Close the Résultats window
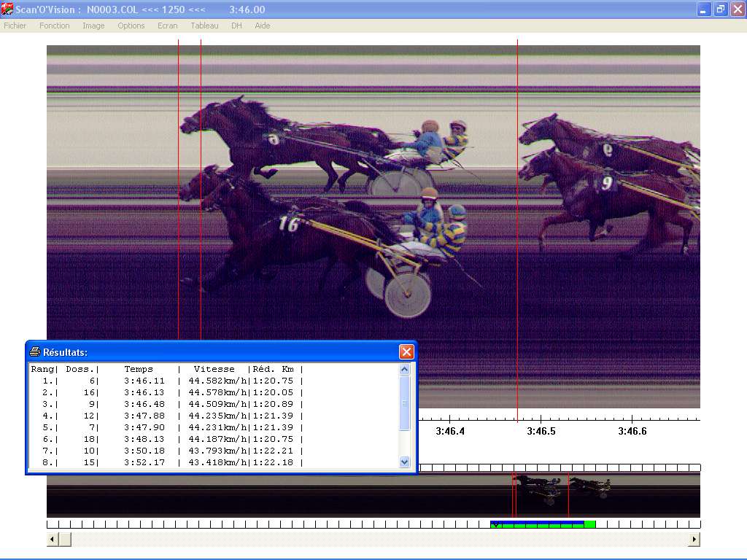 (x=406, y=352)
